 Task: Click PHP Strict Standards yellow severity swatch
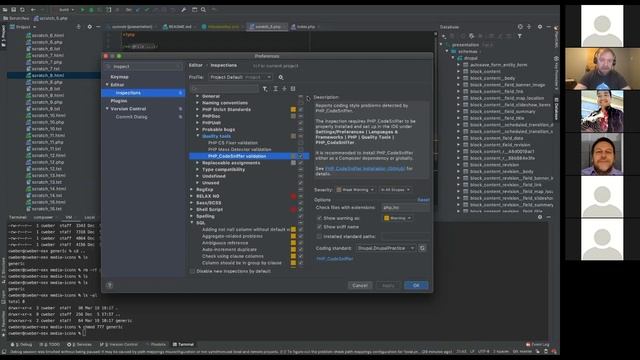(x=293, y=110)
